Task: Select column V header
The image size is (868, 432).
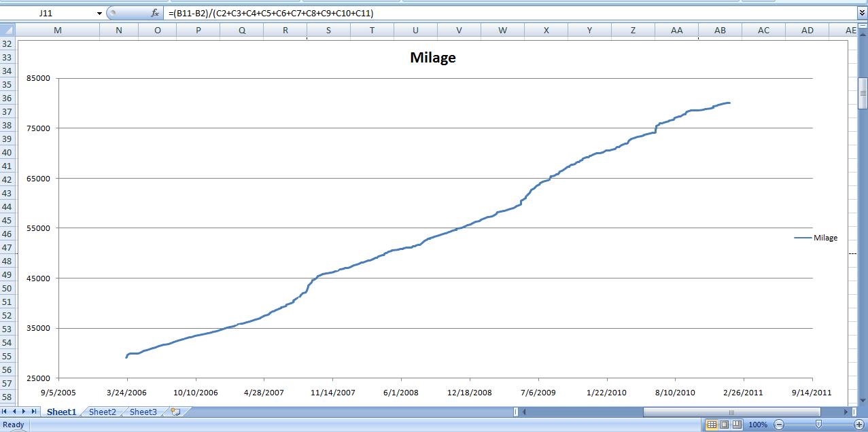Action: 459,30
